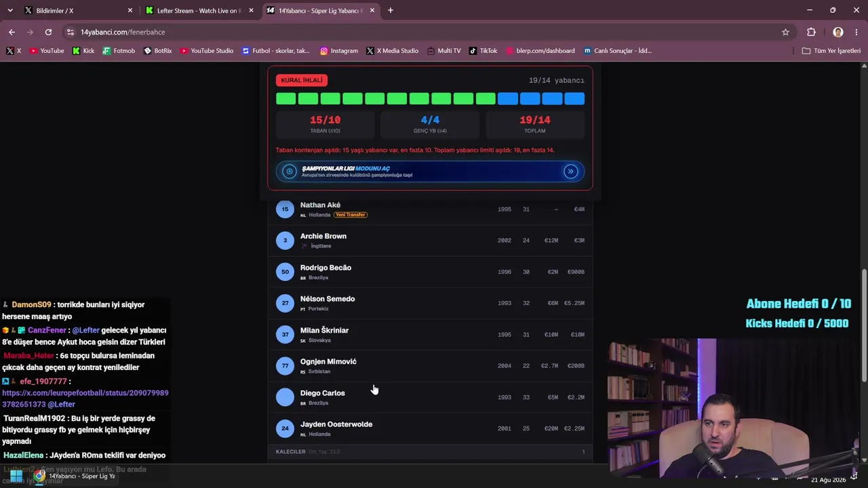Viewport: 868px width, 488px height.
Task: Click the Chrome icon in the taskbar
Action: pyautogui.click(x=40, y=476)
